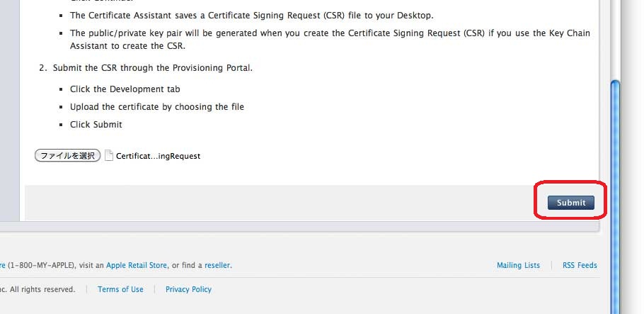
Task: Click the blue vertical scrollbar thumb
Action: coord(615,191)
